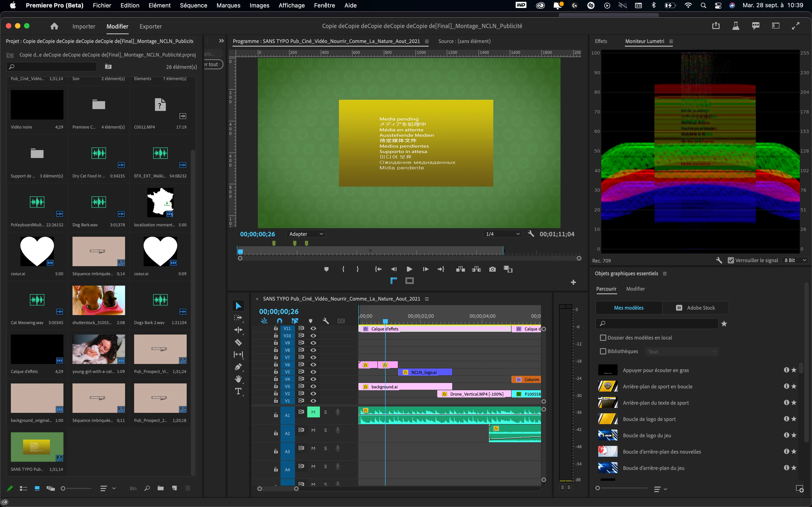Select the Razor tool in timeline toolbar
This screenshot has height=507, width=812.
click(238, 342)
